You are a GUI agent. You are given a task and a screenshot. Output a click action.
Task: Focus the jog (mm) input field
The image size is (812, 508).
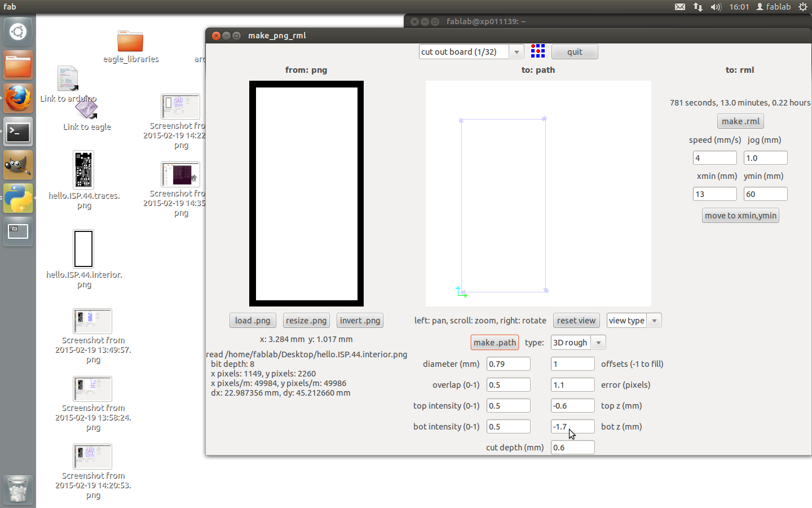[766, 158]
